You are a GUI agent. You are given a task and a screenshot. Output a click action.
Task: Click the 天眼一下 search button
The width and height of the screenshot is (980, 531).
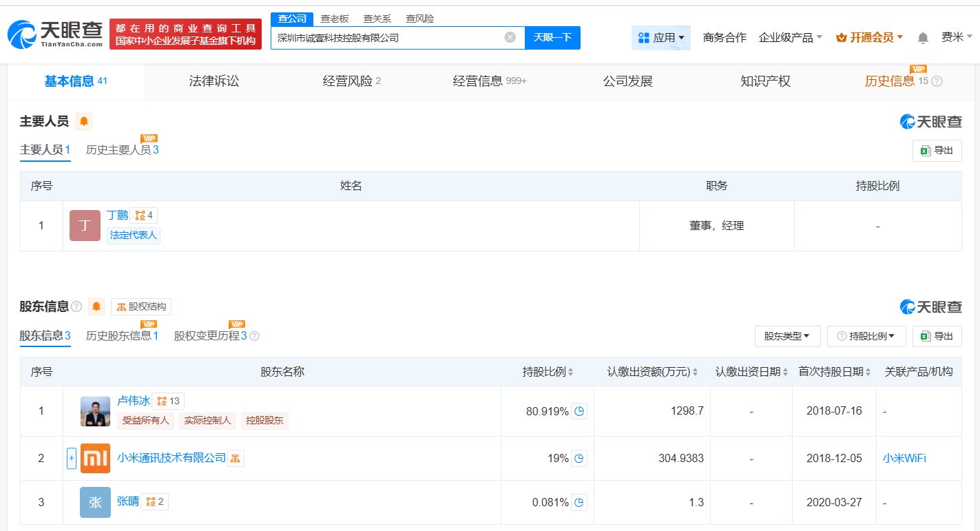[552, 37]
